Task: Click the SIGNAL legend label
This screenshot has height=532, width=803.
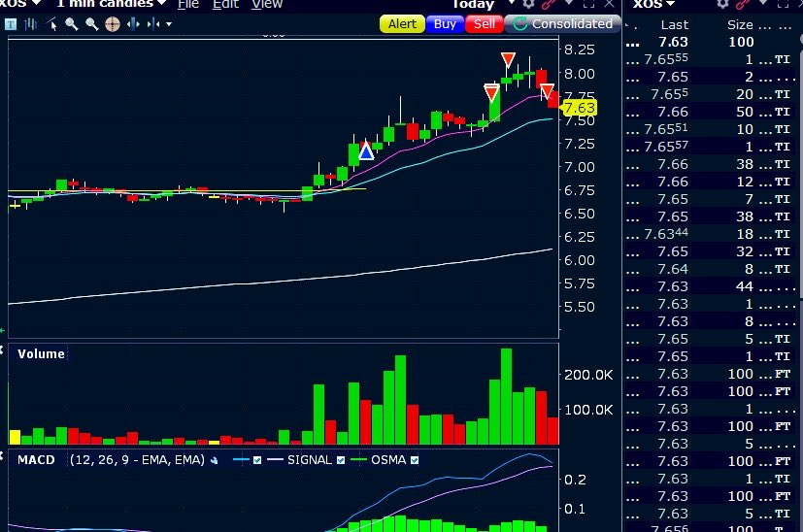Action: point(310,460)
